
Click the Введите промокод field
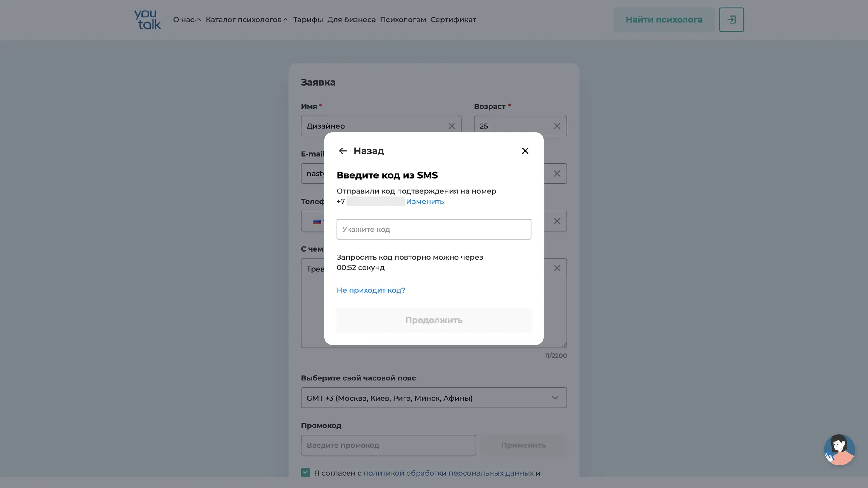[388, 445]
